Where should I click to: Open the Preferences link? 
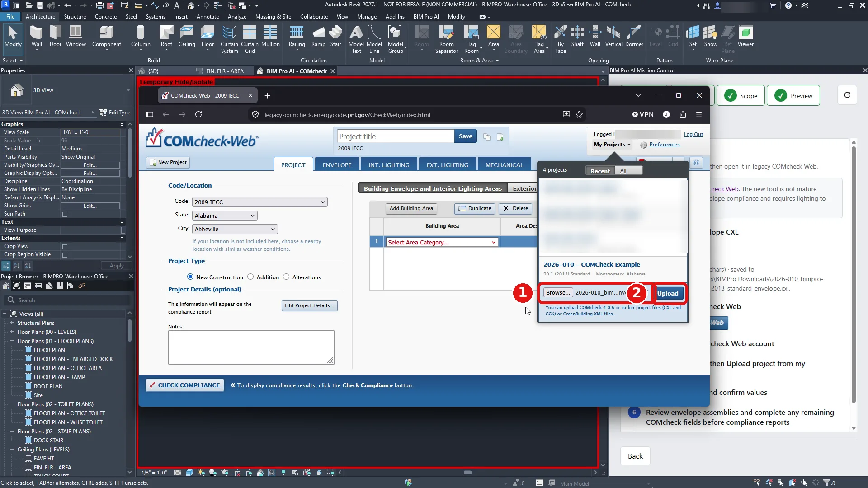tap(664, 145)
